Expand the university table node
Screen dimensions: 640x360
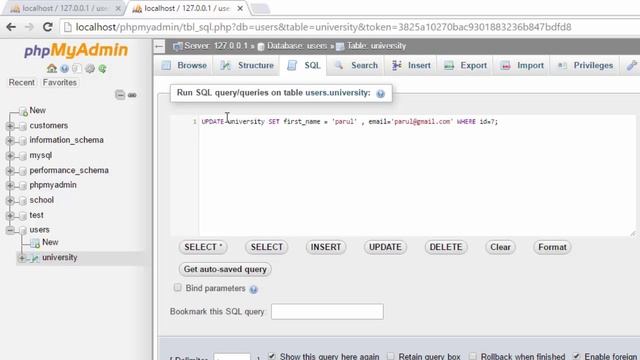[22, 258]
